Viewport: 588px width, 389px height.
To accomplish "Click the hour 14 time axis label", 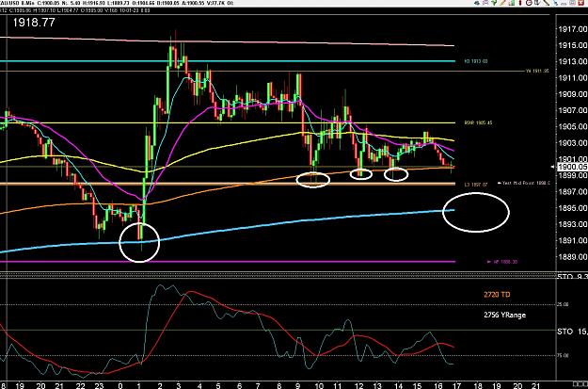I will (398, 385).
